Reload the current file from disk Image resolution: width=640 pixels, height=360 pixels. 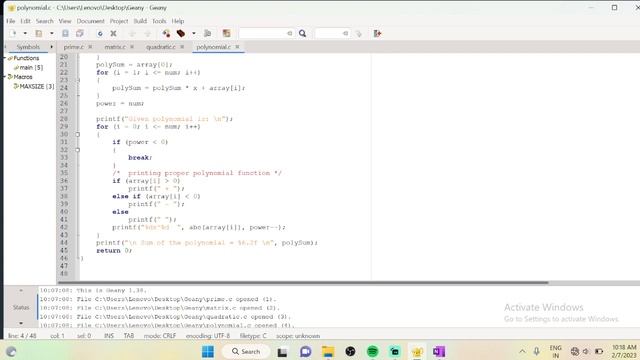[100, 33]
